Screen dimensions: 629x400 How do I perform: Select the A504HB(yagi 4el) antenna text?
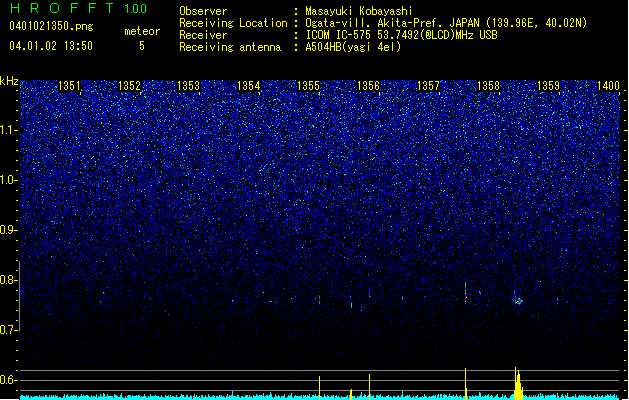[x=353, y=47]
